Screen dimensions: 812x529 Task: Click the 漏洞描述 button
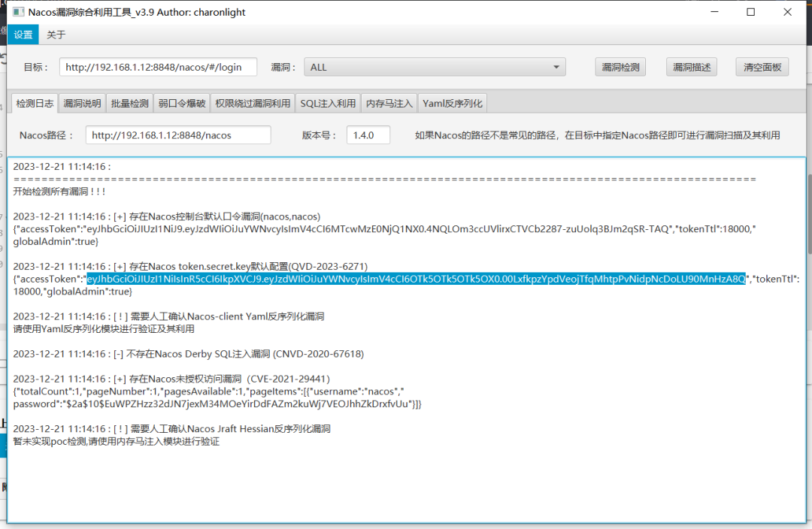tap(692, 68)
